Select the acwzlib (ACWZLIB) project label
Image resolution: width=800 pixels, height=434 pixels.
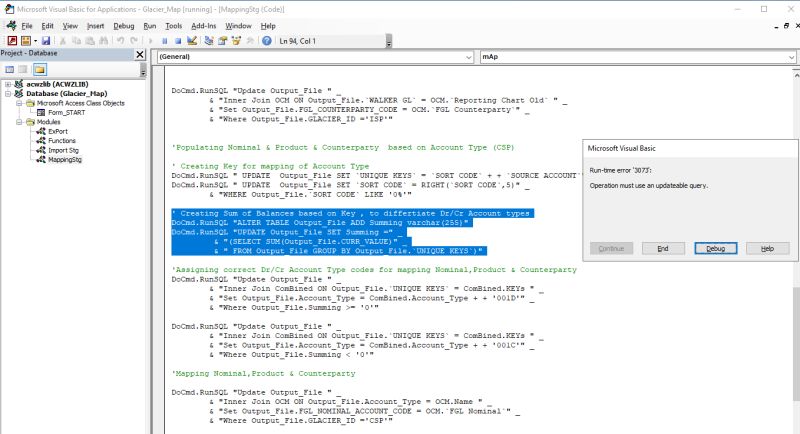pos(57,84)
